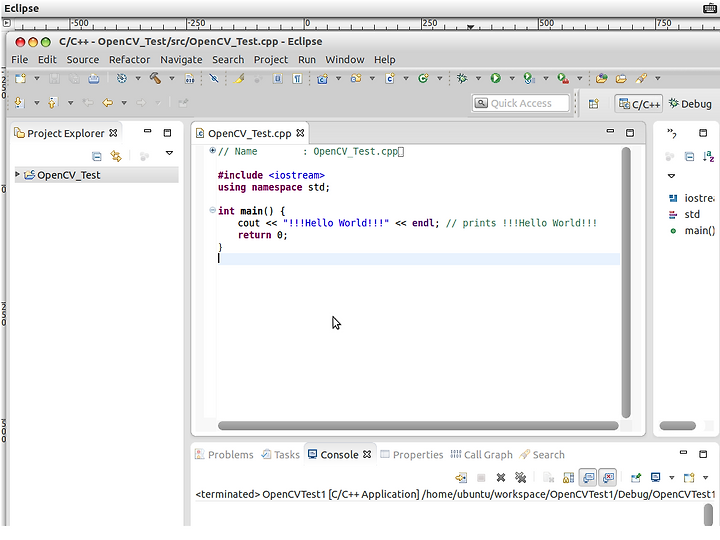Screen dimensions: 720x540
Task: Click the Print icon in the toolbar
Action: 94,79
